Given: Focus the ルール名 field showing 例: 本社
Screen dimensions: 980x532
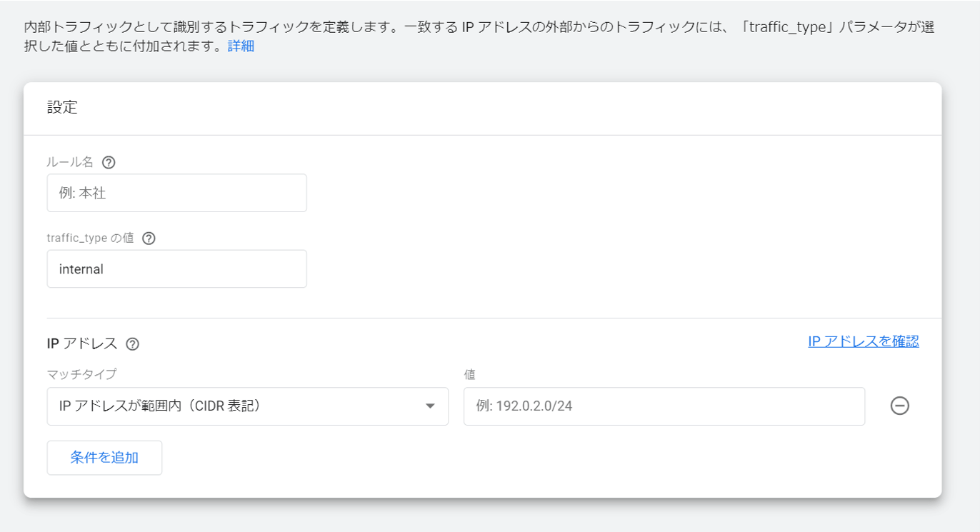Looking at the screenshot, I should tap(176, 193).
